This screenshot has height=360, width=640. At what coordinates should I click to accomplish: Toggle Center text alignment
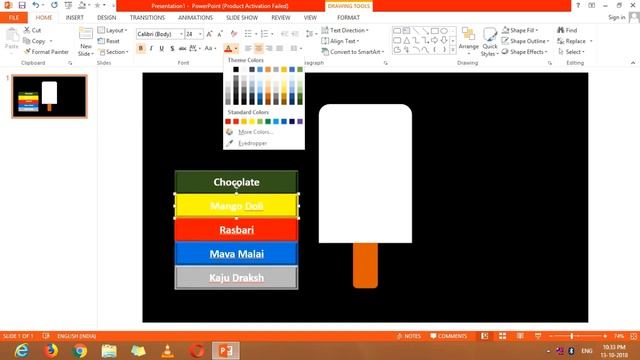[x=258, y=48]
